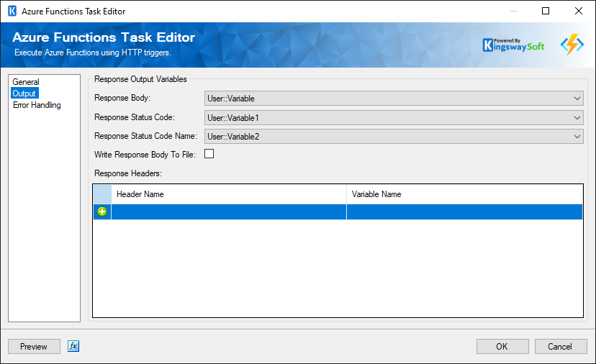Switch to the General page
Screen dimensions: 596x364
tap(25, 82)
